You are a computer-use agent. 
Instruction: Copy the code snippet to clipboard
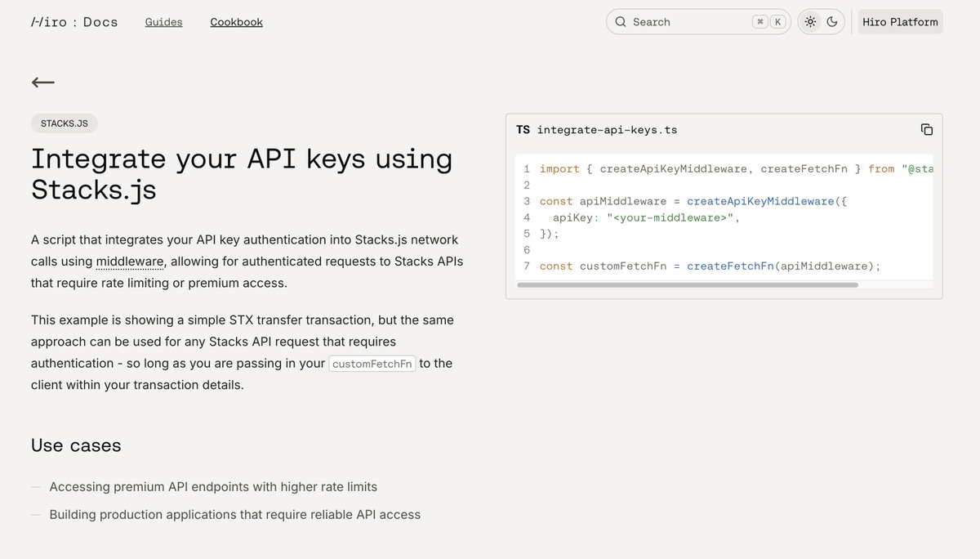click(x=926, y=130)
